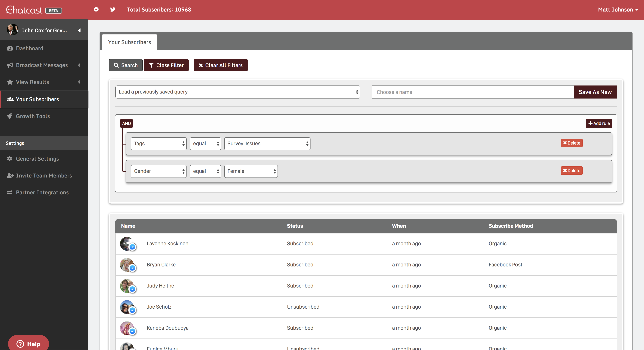Open the saved query dropdown
The image size is (644, 350).
[x=237, y=92]
